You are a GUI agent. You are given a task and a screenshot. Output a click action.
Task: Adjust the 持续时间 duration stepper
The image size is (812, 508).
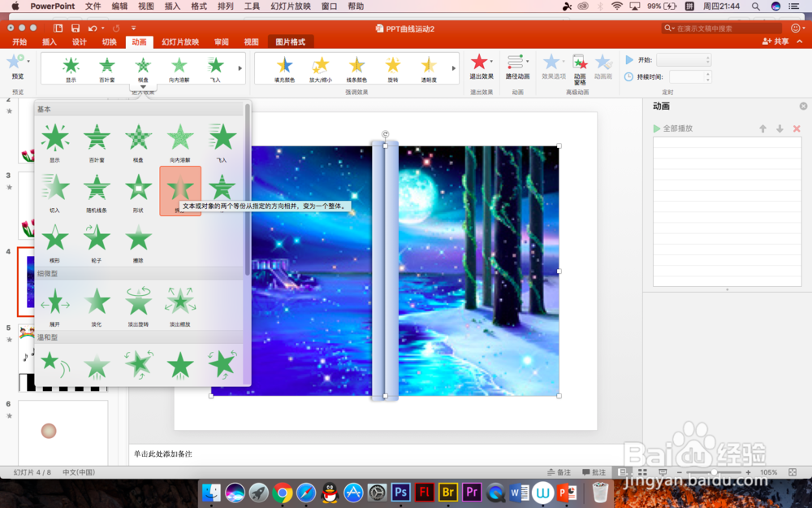click(x=708, y=77)
